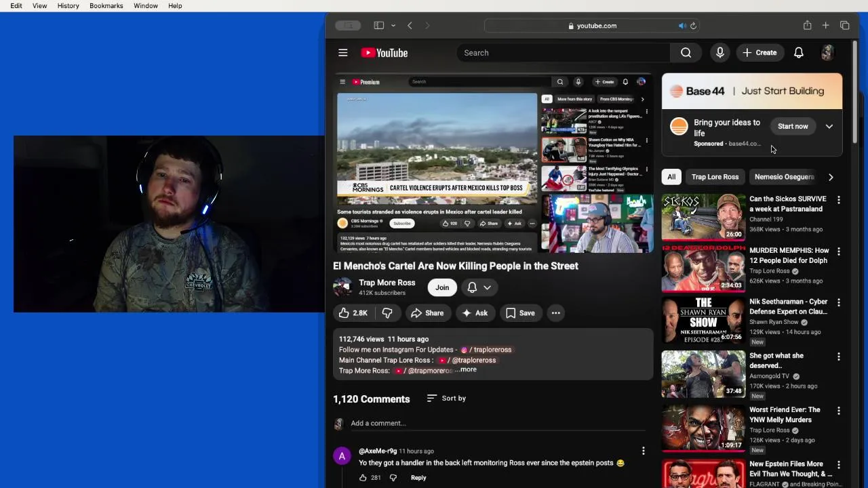Click @traploreross Instagram link
Image resolution: width=868 pixels, height=488 pixels.
point(486,350)
